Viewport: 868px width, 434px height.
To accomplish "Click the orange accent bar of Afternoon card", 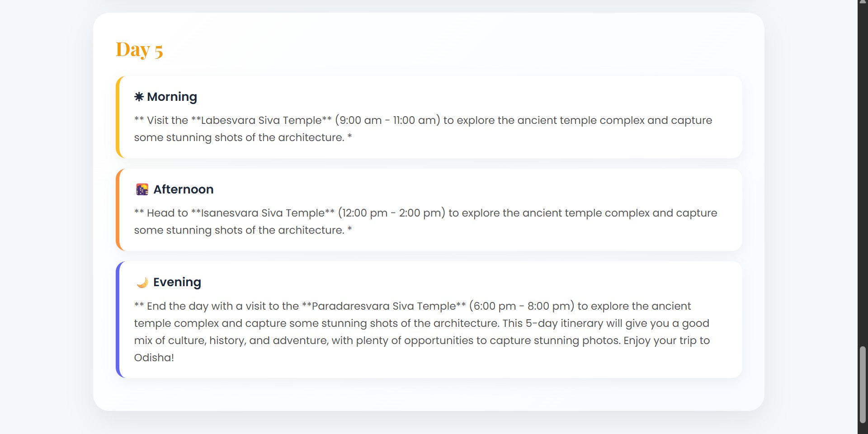I will click(118, 210).
